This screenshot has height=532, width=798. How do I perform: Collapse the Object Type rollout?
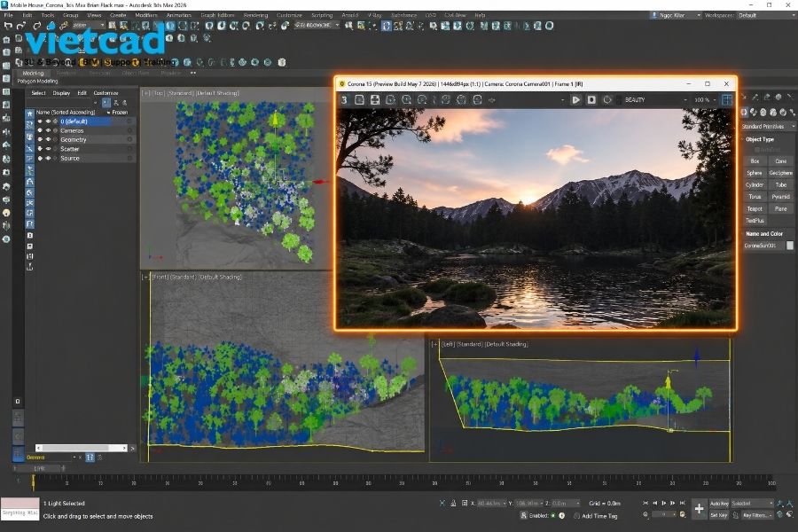[x=759, y=139]
